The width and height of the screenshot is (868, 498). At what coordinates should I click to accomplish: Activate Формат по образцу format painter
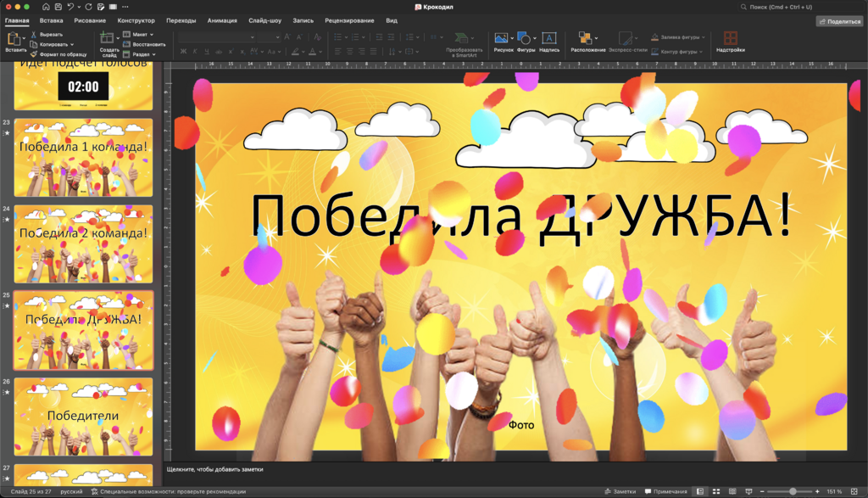(58, 54)
